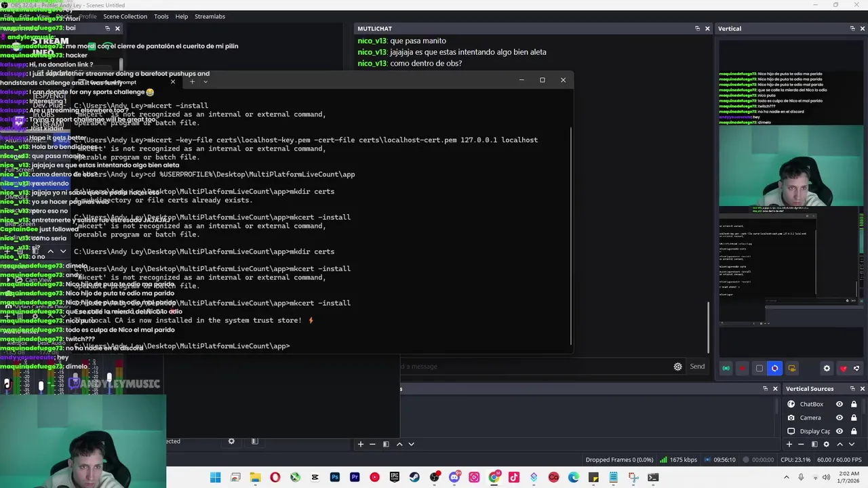Click the 1675 kbps bitrate indicator

679,460
